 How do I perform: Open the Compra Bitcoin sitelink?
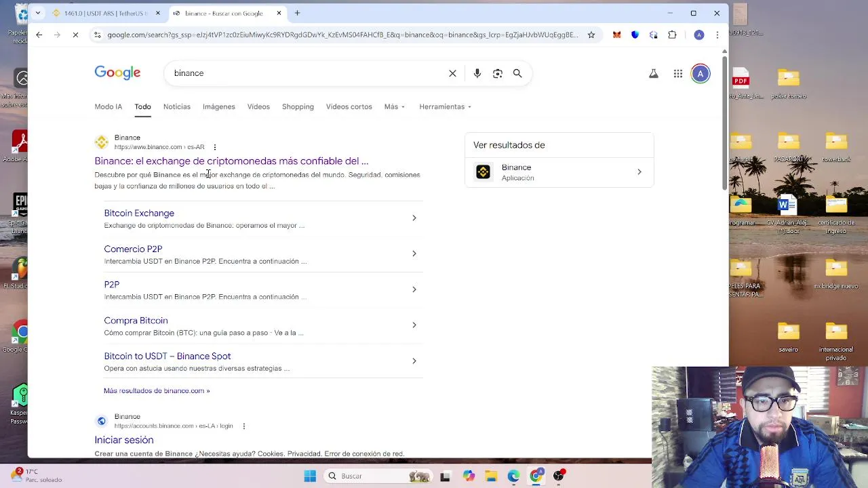[x=136, y=321]
